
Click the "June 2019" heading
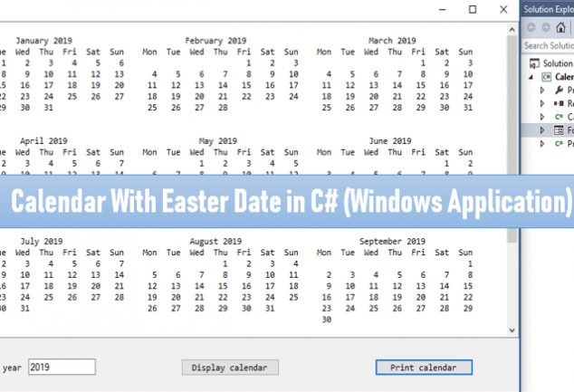(x=390, y=141)
